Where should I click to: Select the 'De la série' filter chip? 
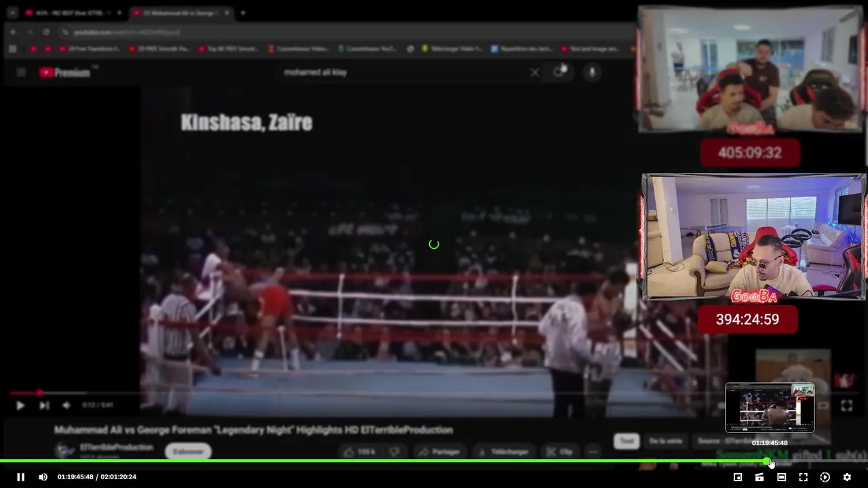pyautogui.click(x=665, y=441)
